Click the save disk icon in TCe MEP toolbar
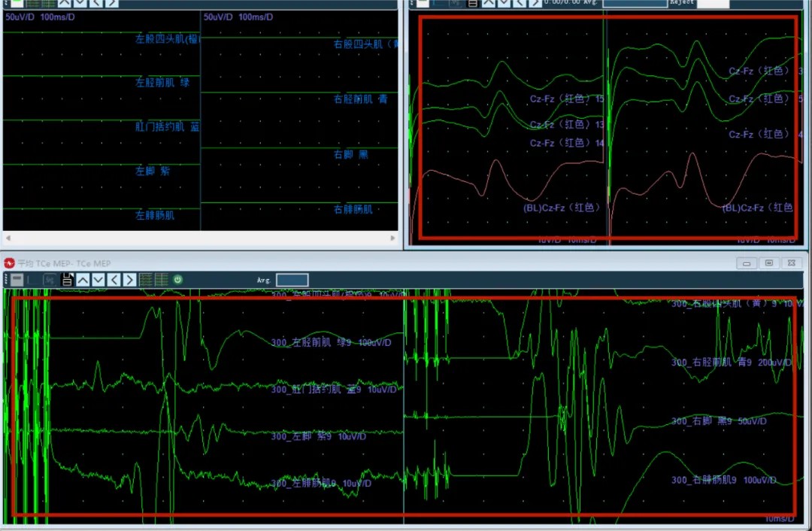The width and height of the screenshot is (812, 531). [67, 280]
